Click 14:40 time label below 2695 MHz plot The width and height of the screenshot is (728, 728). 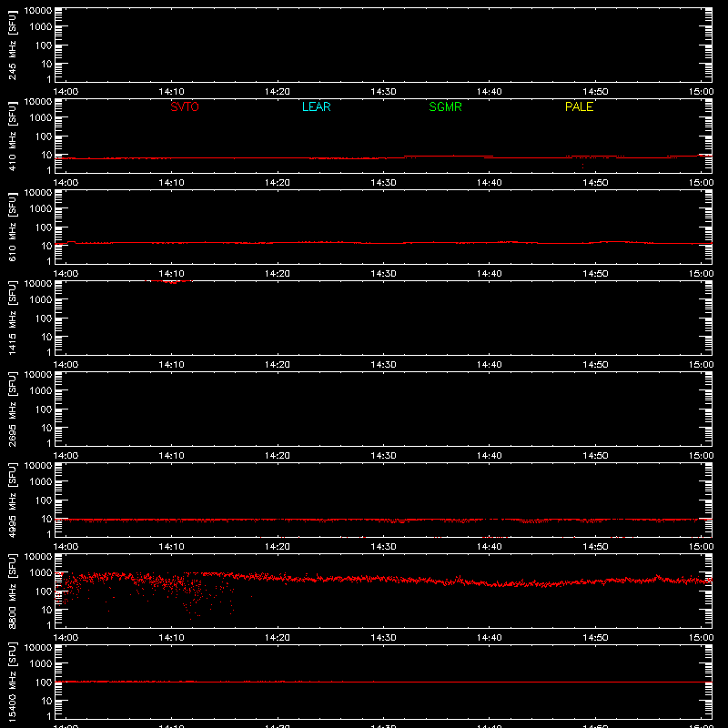(490, 456)
